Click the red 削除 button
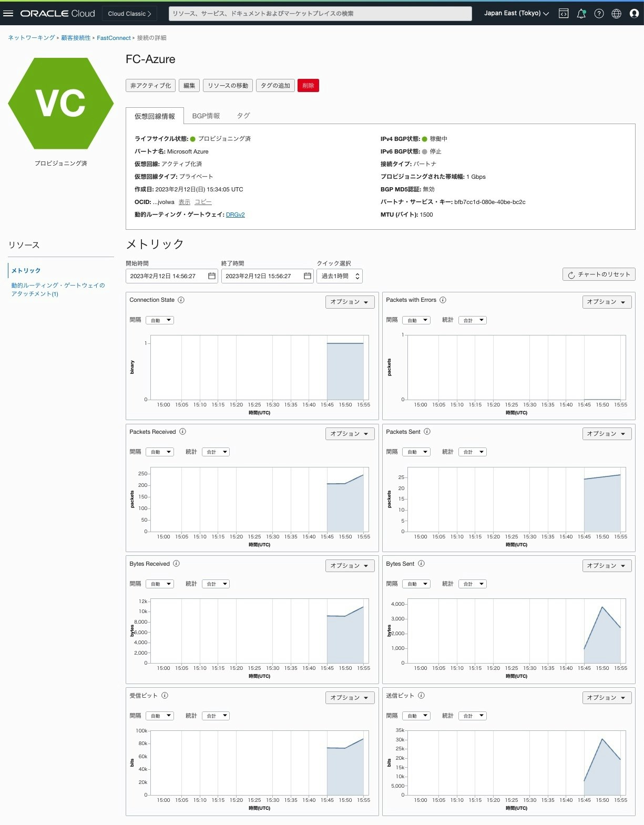The height and width of the screenshot is (825, 644). point(308,86)
